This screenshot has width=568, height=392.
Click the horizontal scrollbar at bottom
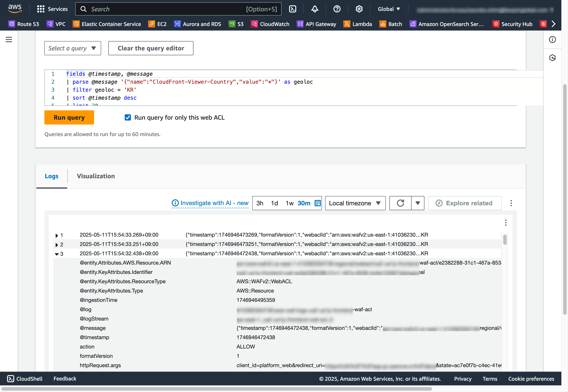coord(217,389)
